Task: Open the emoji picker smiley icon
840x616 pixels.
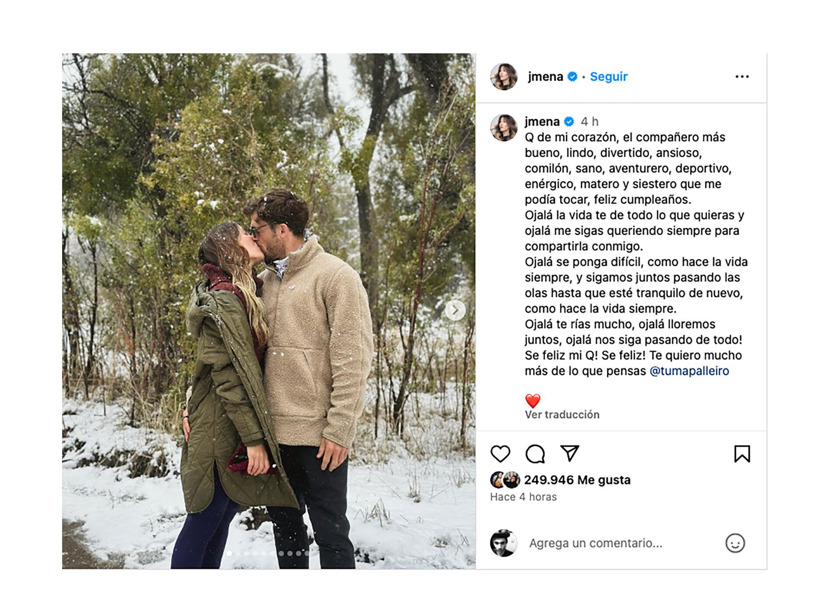Action: click(735, 543)
